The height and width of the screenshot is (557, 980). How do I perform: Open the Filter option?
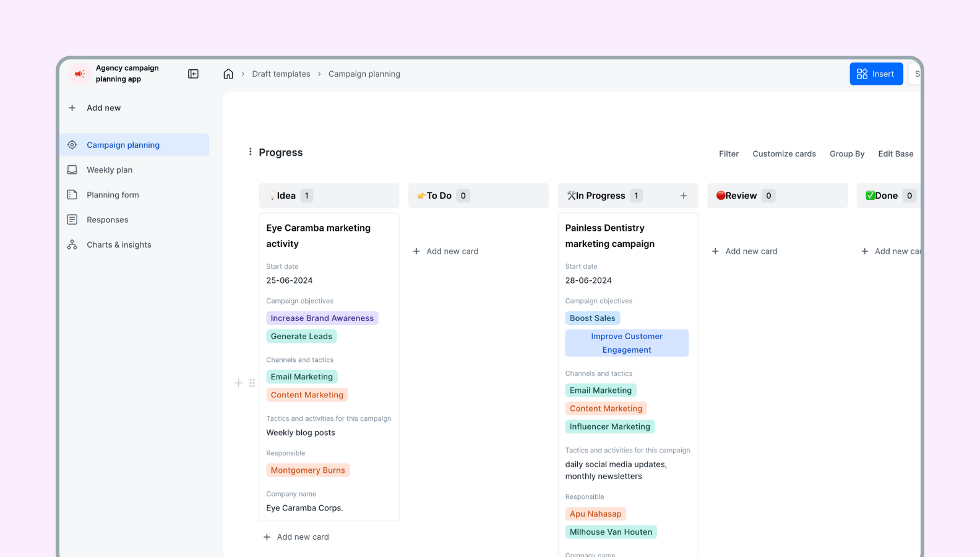[x=729, y=153]
